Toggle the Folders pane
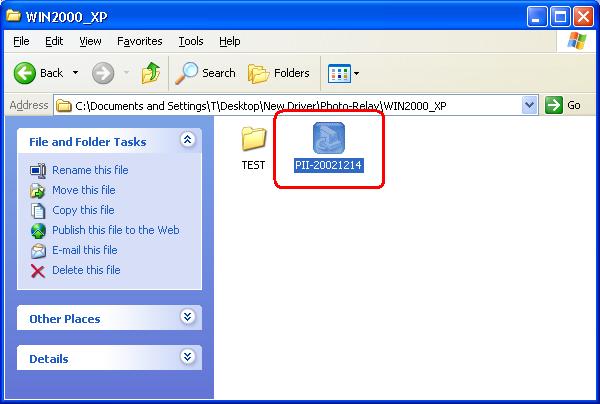 click(279, 73)
